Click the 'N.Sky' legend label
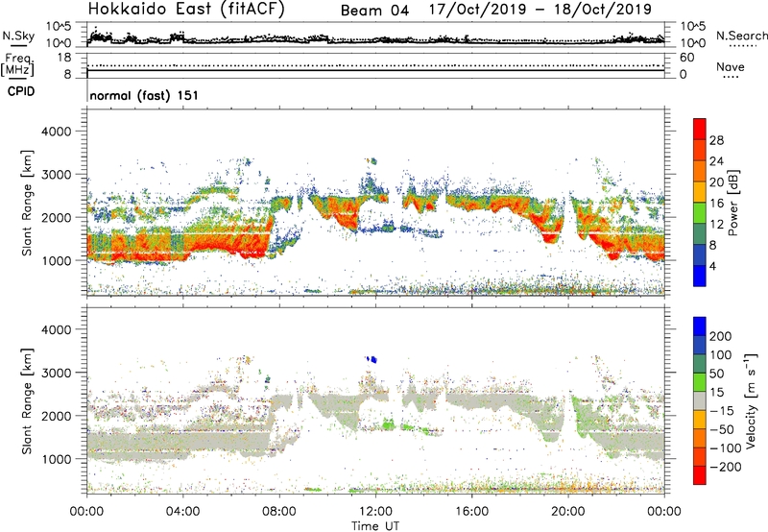 (x=18, y=36)
